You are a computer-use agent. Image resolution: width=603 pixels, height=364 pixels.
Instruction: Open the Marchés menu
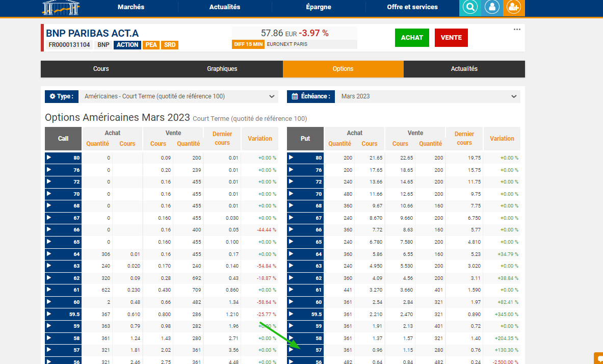point(131,7)
